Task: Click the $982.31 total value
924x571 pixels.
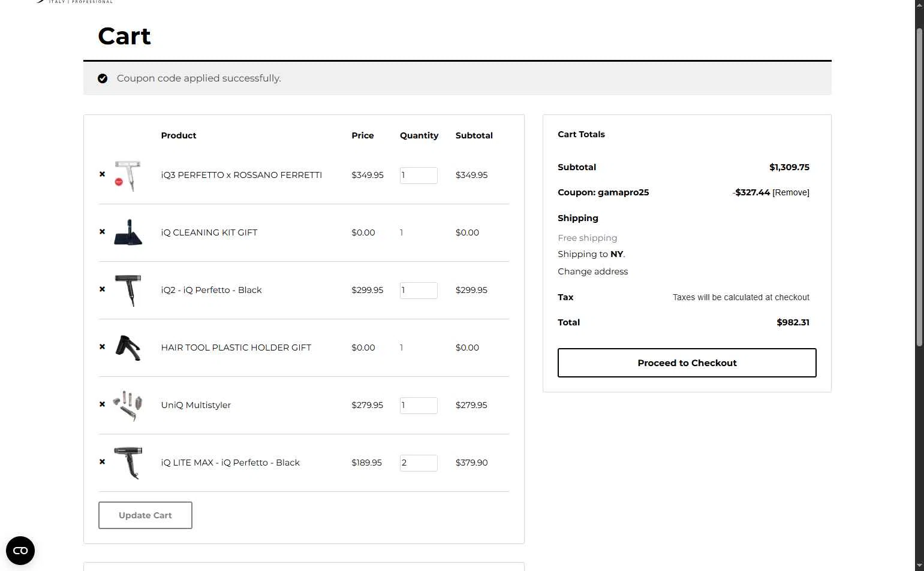Action: [793, 322]
